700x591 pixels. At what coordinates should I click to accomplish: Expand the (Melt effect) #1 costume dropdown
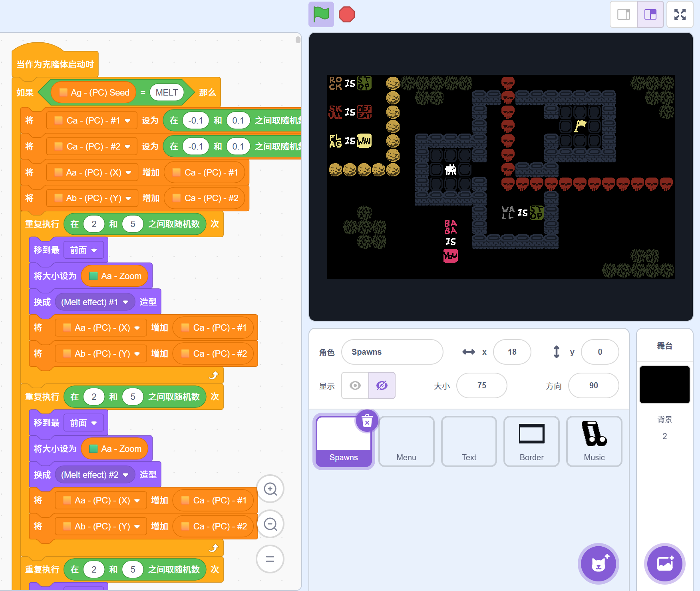point(125,302)
